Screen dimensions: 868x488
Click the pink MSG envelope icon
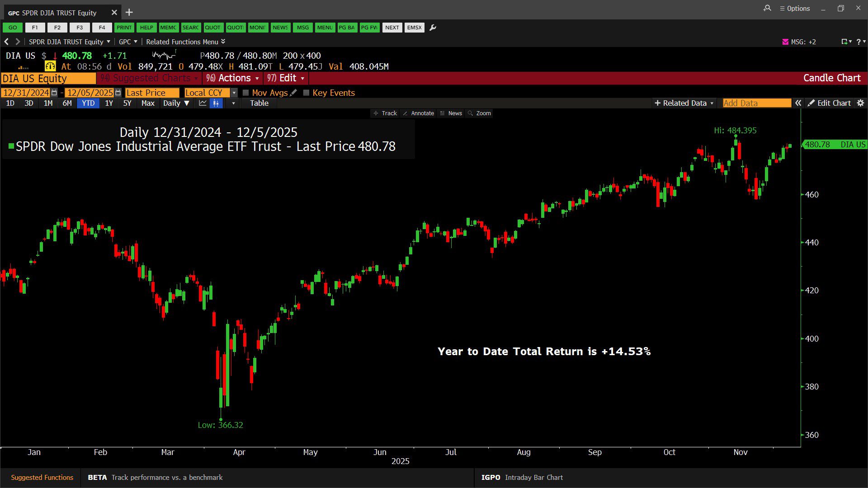[x=785, y=42]
